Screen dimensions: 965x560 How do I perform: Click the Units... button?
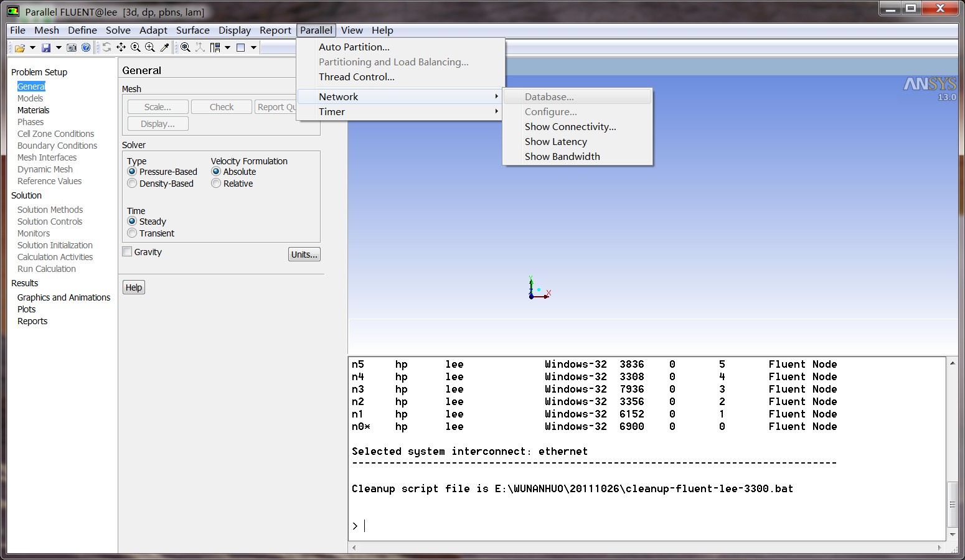pyautogui.click(x=304, y=254)
